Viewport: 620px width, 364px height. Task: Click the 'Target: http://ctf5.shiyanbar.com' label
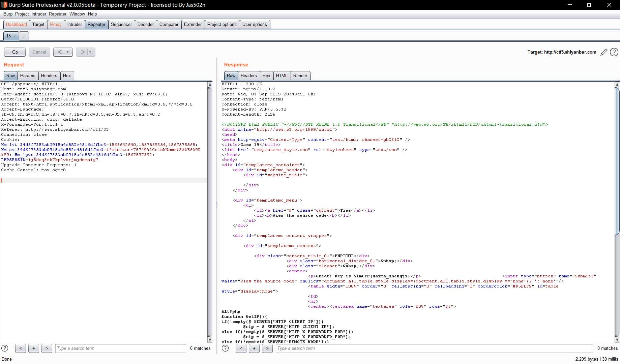tap(562, 52)
